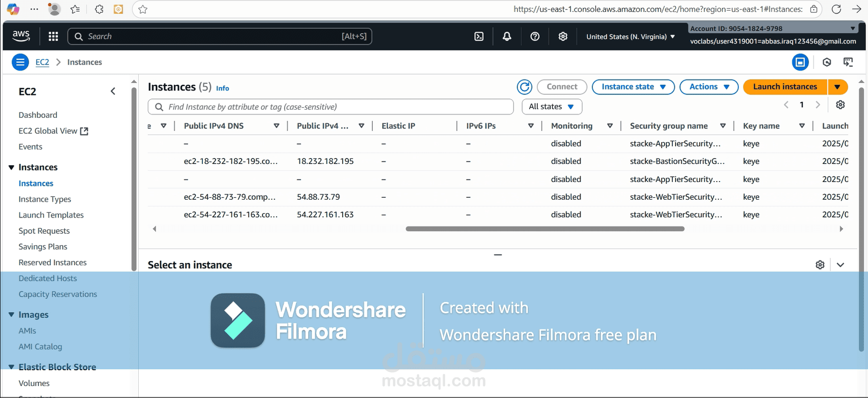
Task: Click the browser address bar URL
Action: click(x=658, y=9)
